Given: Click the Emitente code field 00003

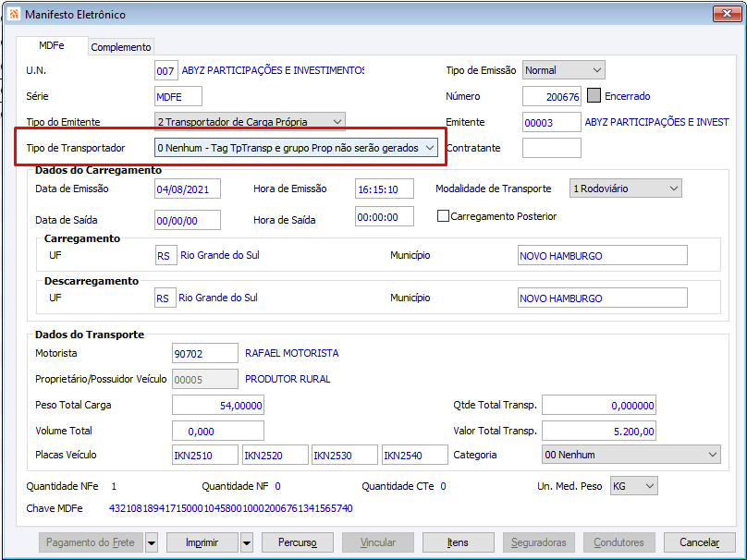Looking at the screenshot, I should (x=552, y=122).
